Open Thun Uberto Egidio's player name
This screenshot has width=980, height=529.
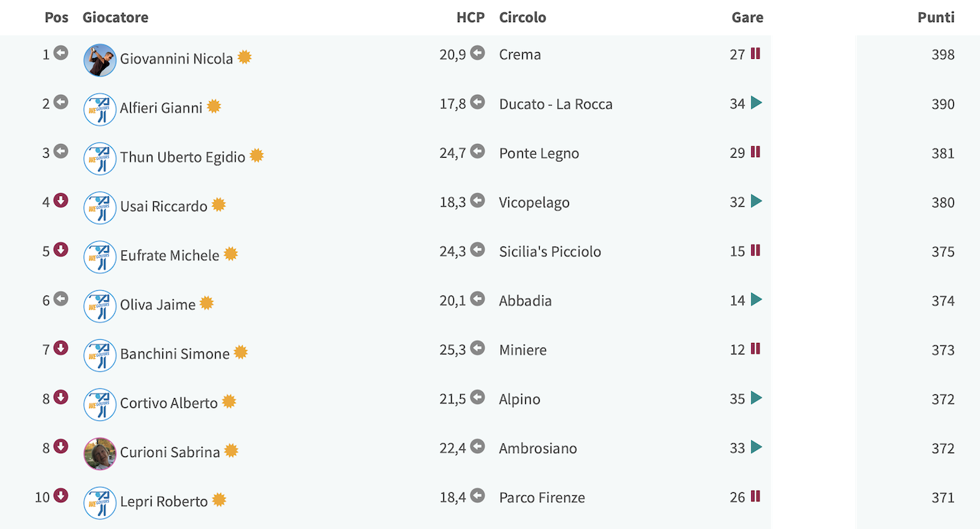pyautogui.click(x=182, y=157)
